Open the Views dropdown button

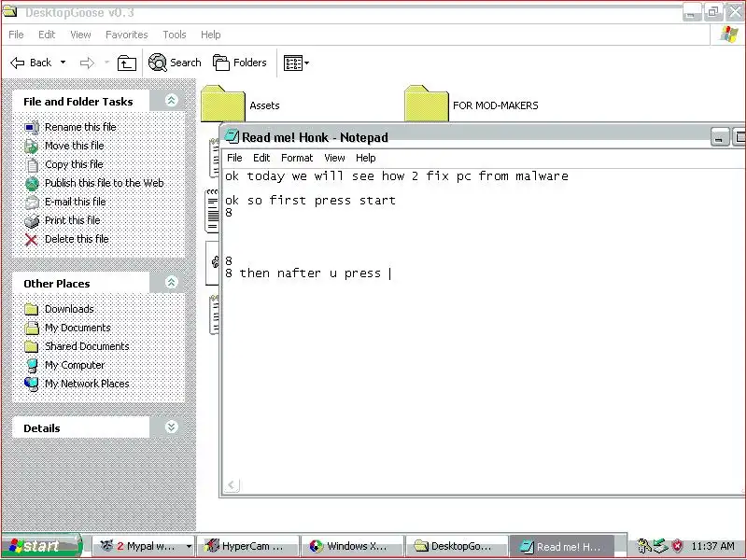(296, 63)
